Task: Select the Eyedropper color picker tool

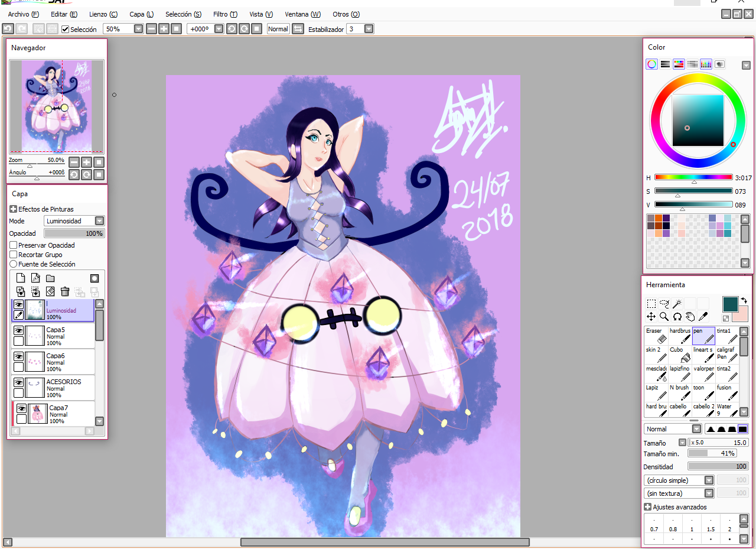Action: [x=703, y=317]
